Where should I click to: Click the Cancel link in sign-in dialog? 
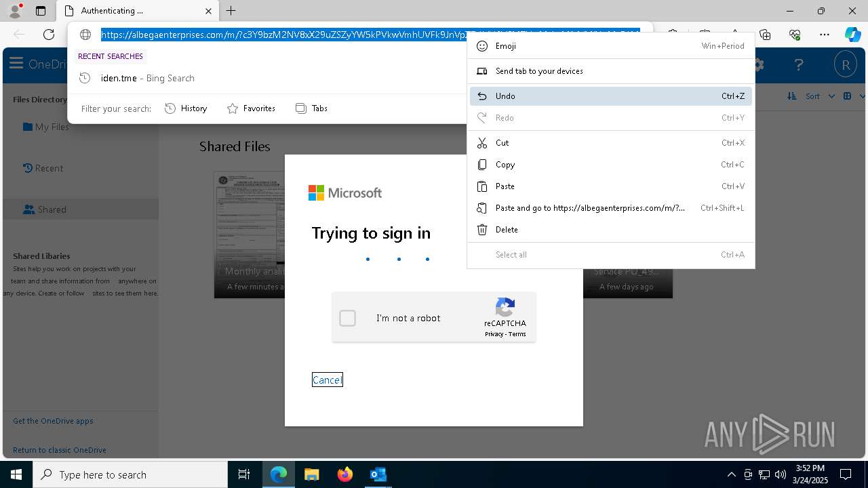pos(328,380)
